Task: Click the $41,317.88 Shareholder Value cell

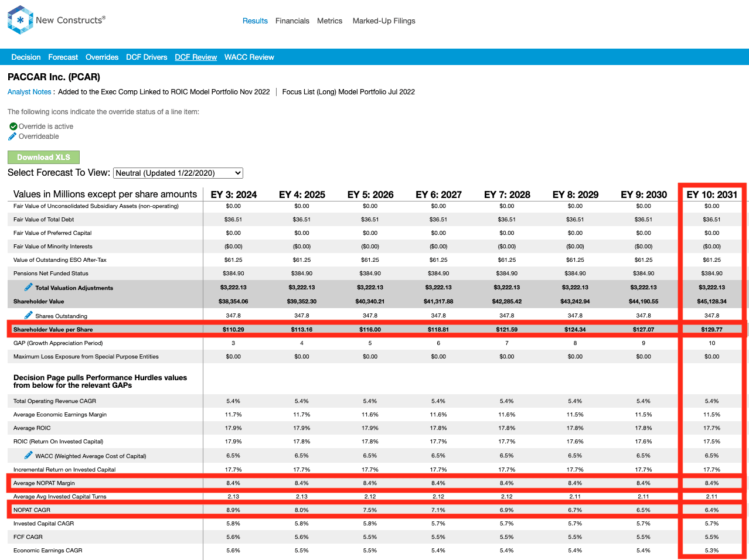Action: (438, 301)
